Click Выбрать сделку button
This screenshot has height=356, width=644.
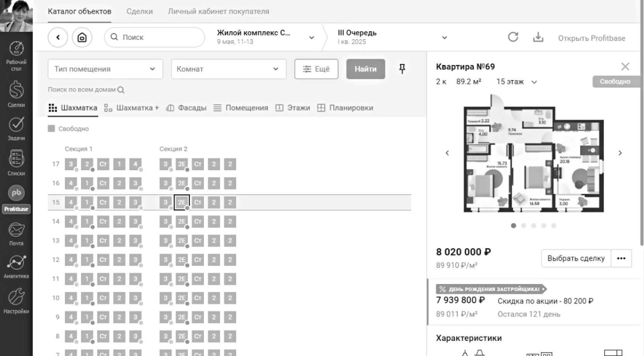coord(575,258)
